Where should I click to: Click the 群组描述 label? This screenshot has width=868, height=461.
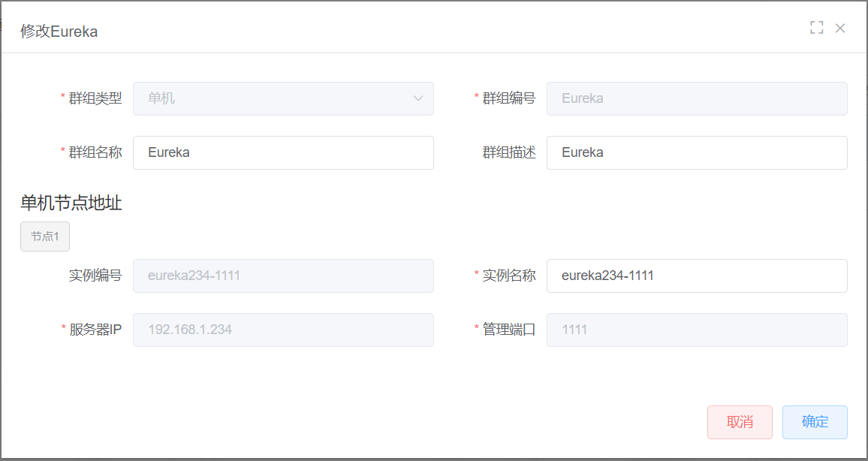click(x=509, y=152)
